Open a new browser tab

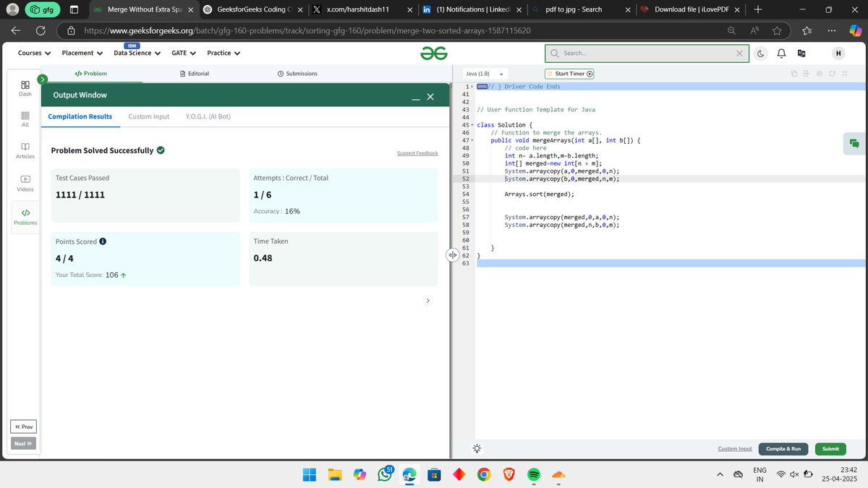pyautogui.click(x=757, y=9)
